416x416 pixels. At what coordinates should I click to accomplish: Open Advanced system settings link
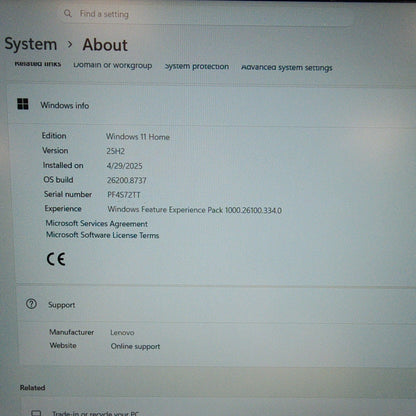pos(287,68)
